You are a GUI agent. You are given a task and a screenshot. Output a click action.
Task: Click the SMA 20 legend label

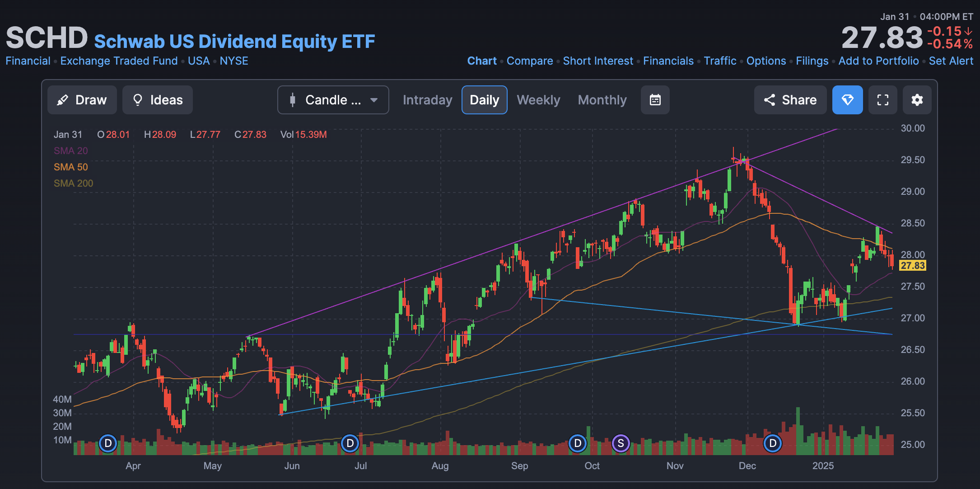point(71,151)
